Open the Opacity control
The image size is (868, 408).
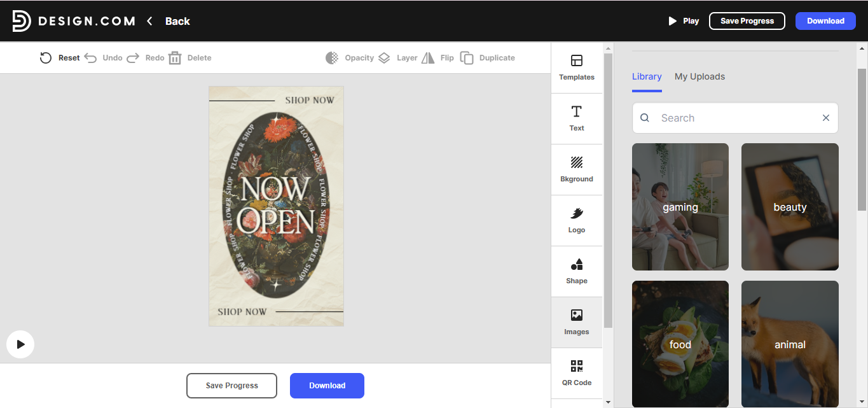tap(350, 58)
